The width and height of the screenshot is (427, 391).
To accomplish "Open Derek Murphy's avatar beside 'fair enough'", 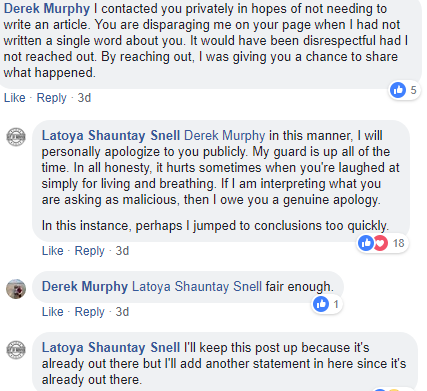I will pyautogui.click(x=16, y=289).
